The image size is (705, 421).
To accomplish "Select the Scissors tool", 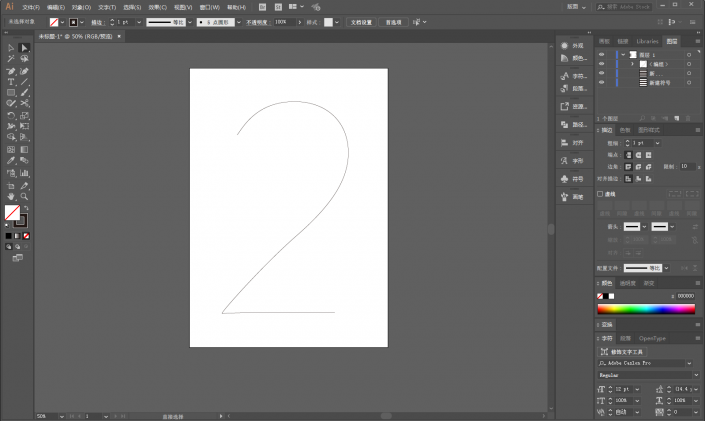I will click(24, 103).
